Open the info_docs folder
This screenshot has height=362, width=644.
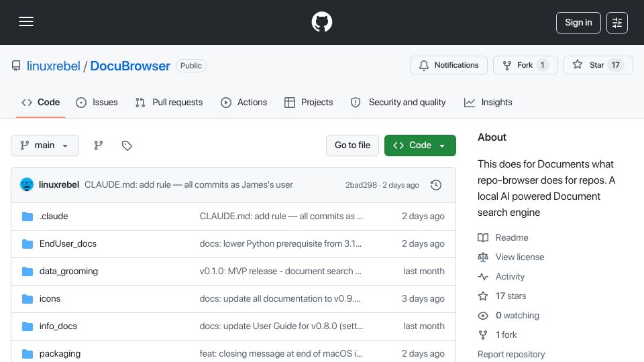(58, 326)
